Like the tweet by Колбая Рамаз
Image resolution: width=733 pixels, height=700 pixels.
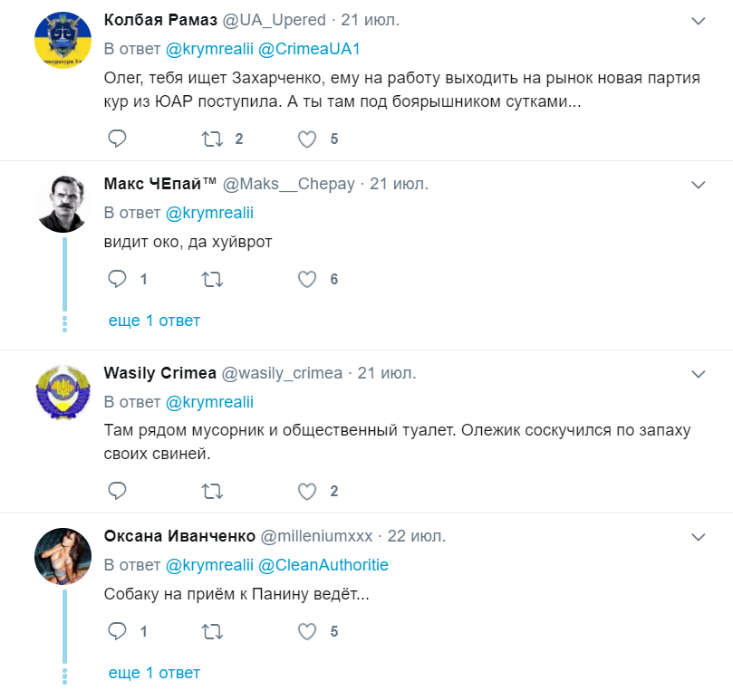(308, 139)
